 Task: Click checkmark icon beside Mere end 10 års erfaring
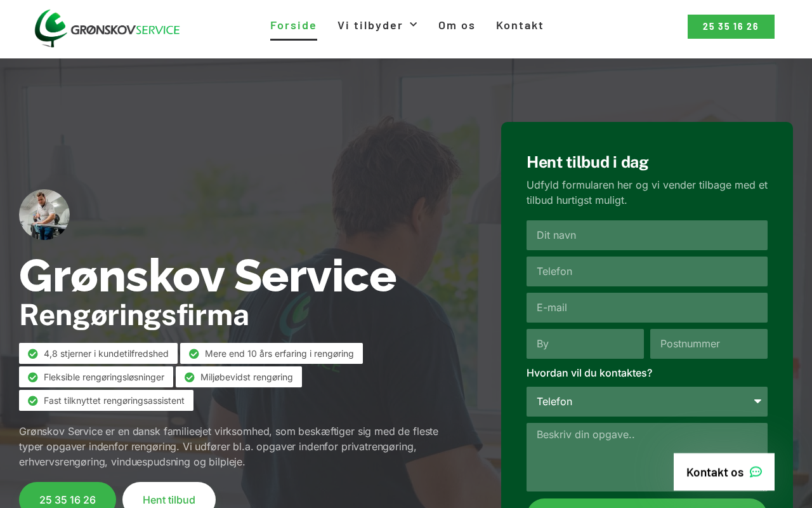click(194, 354)
